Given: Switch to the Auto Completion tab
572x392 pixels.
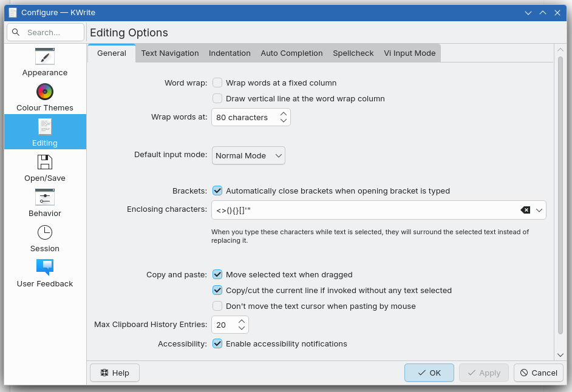Looking at the screenshot, I should click(x=291, y=53).
